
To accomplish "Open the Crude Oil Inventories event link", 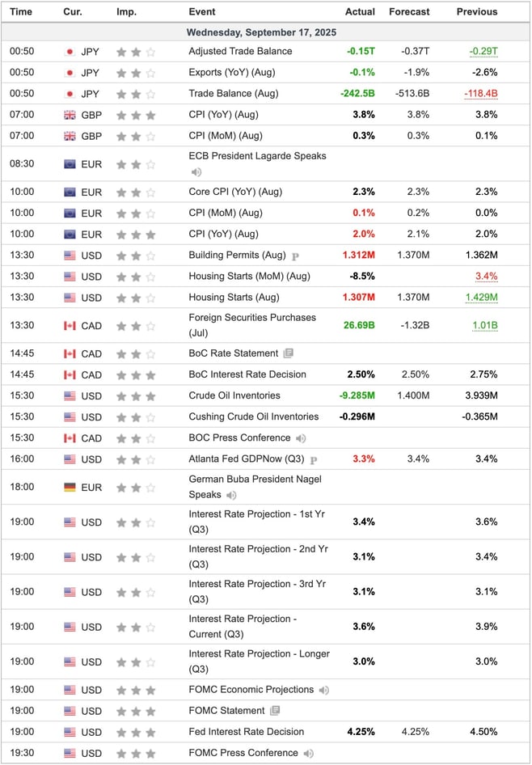I will pos(234,395).
